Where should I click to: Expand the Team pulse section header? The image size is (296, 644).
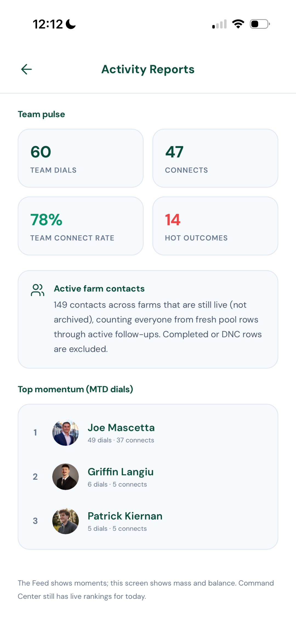pyautogui.click(x=41, y=114)
